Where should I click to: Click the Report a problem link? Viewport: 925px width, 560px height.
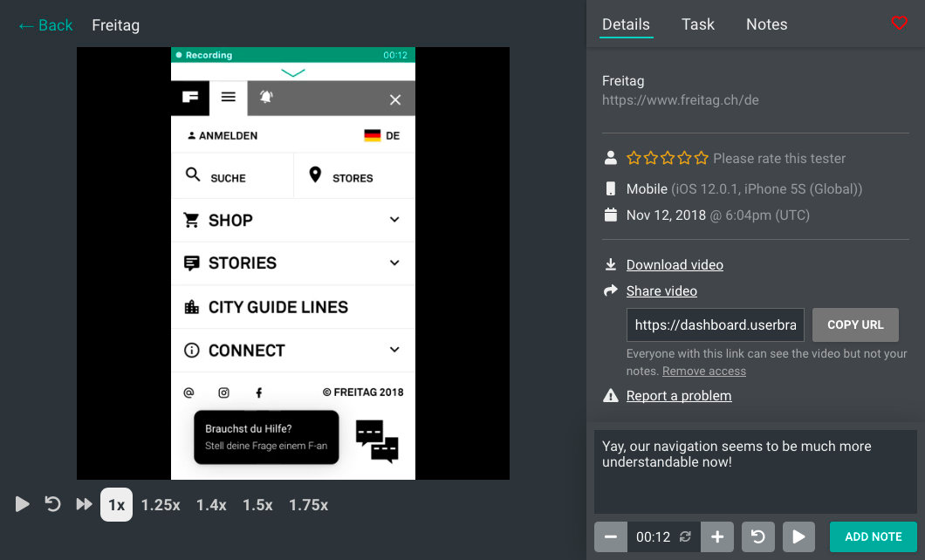coord(679,395)
